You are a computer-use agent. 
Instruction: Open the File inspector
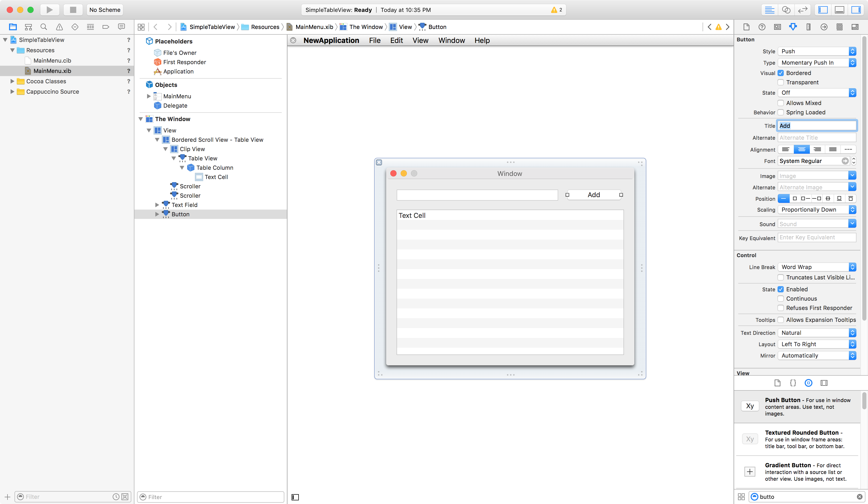click(x=747, y=27)
